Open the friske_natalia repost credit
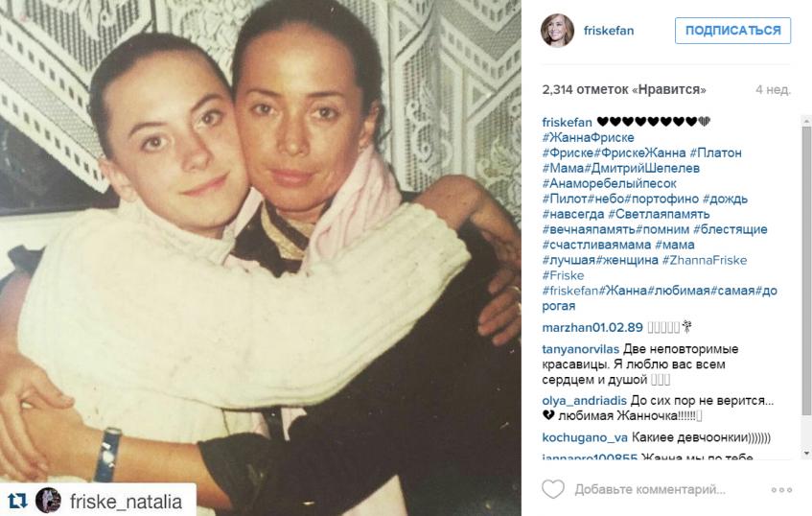 [x=126, y=502]
